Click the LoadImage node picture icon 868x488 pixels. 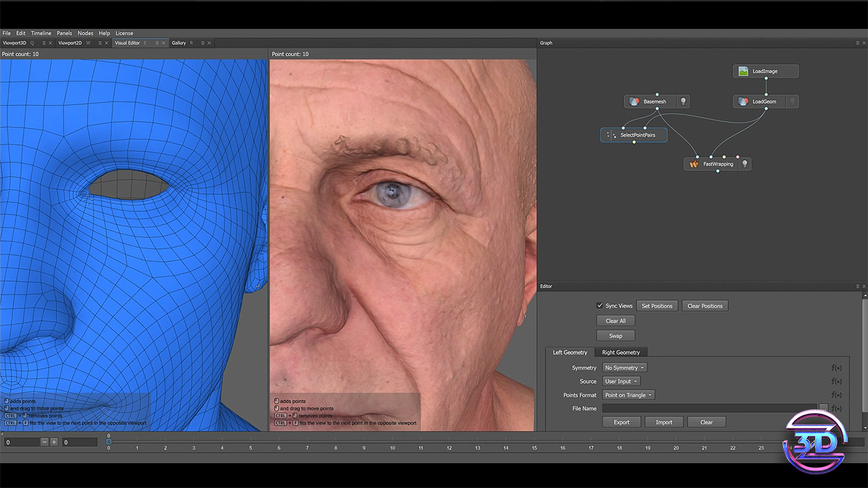pos(743,71)
